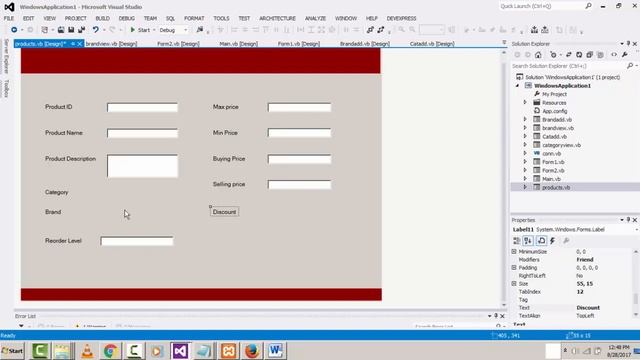Screen dimensions: 640x360
Task: Click the Refresh icon in Solution Explorer
Action: [579, 55]
